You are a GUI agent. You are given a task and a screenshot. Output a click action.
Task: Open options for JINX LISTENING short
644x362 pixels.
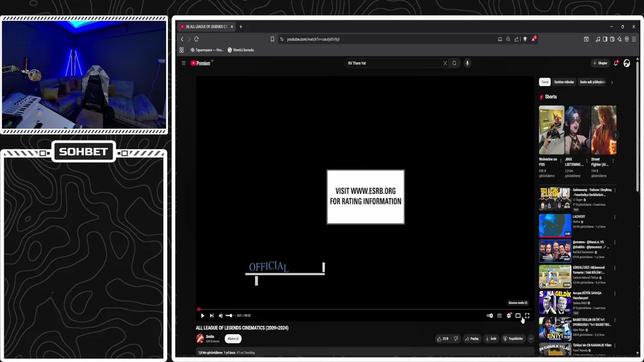pos(587,161)
